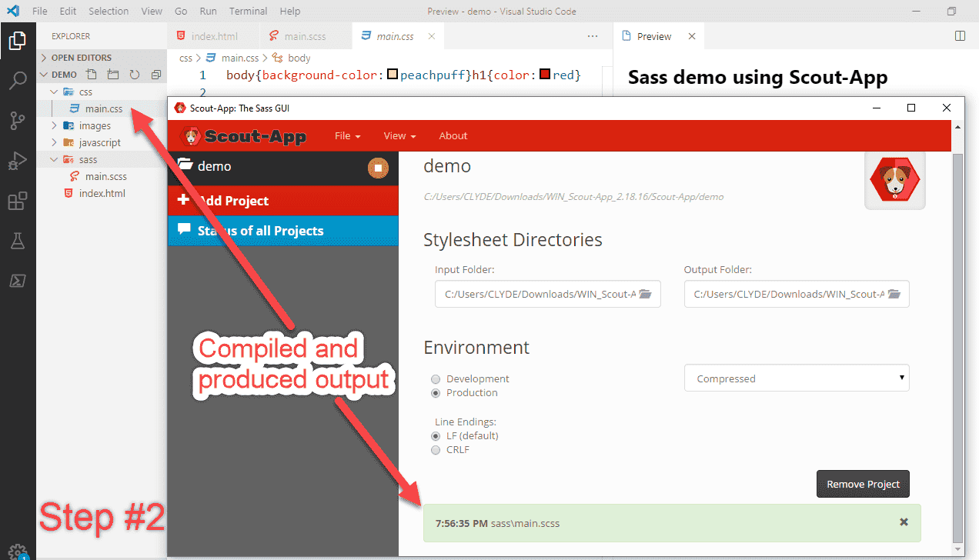Open the Explorer view in activity bar
Image resolution: width=979 pixels, height=560 pixels.
17,40
